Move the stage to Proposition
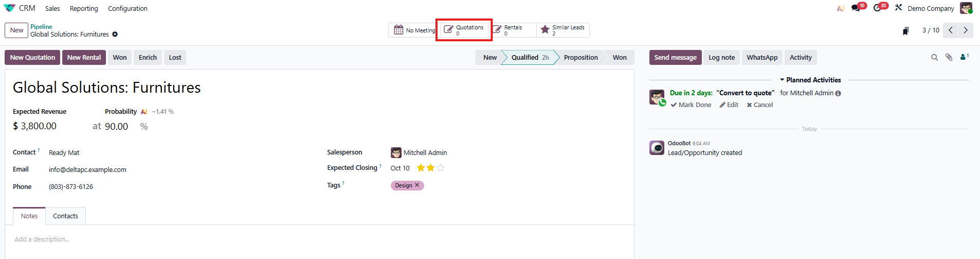 point(580,58)
